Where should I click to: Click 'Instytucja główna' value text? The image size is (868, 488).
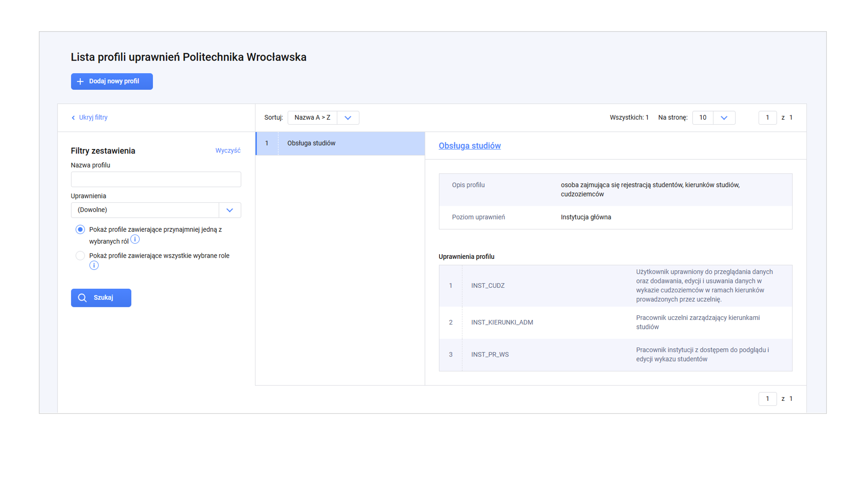[586, 217]
